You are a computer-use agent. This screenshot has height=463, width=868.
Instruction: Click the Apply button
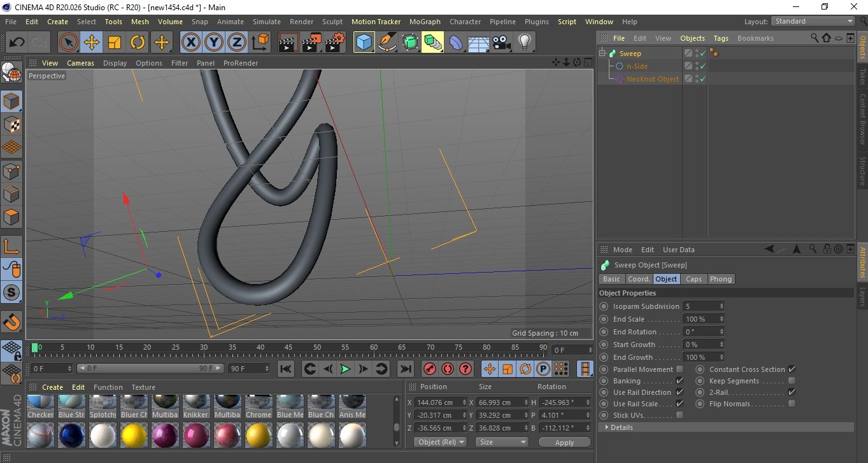coord(564,442)
